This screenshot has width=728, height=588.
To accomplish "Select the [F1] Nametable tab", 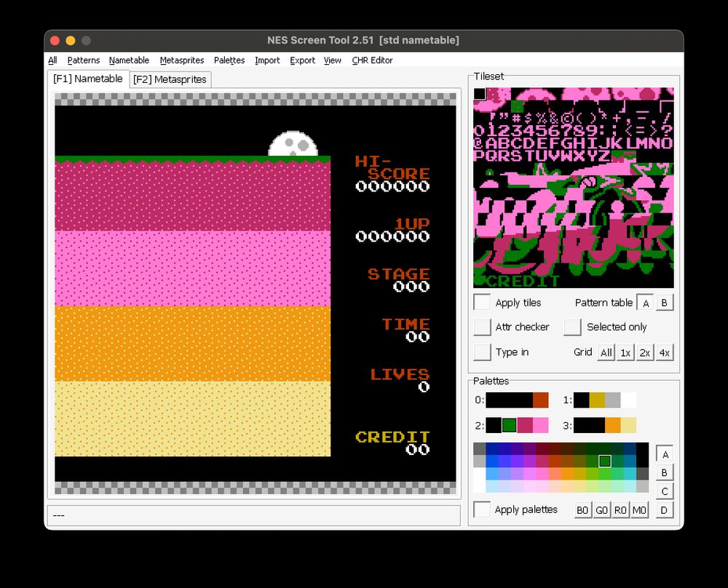I will click(x=88, y=79).
